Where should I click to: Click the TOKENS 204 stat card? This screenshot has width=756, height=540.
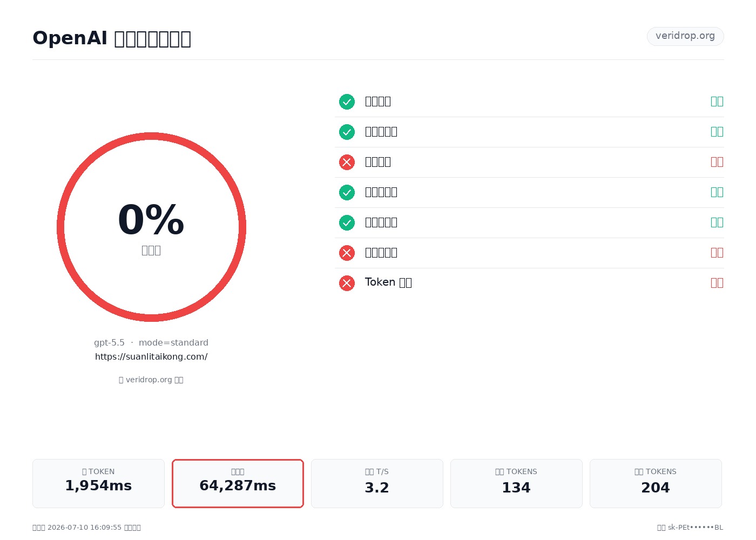click(656, 483)
